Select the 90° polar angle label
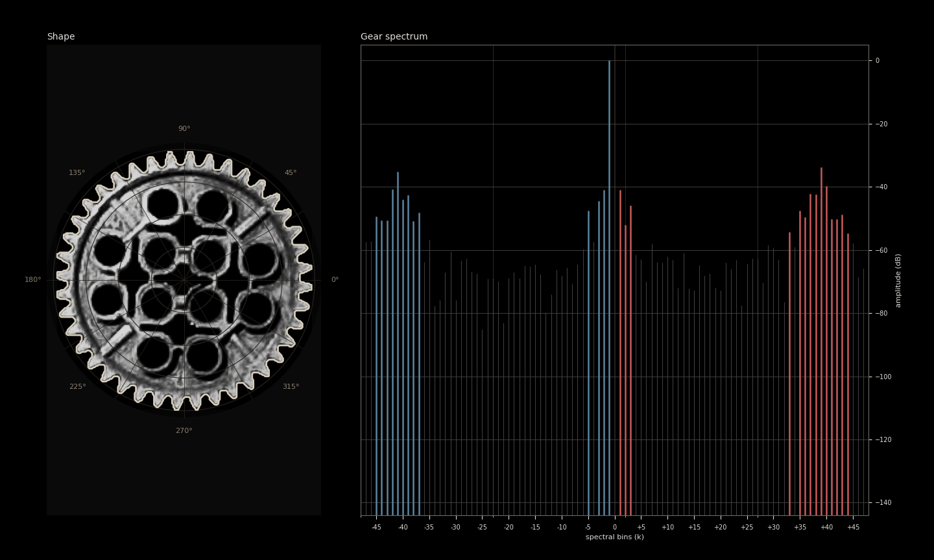Image resolution: width=934 pixels, height=560 pixels. (x=184, y=129)
